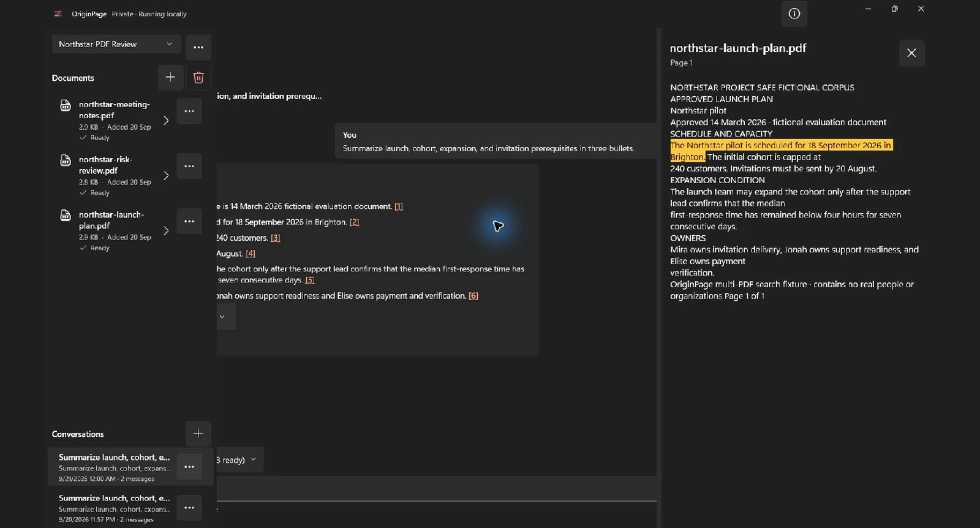Click the 'You' message asking to summarize launch
The width and height of the screenshot is (980, 528).
click(496, 141)
